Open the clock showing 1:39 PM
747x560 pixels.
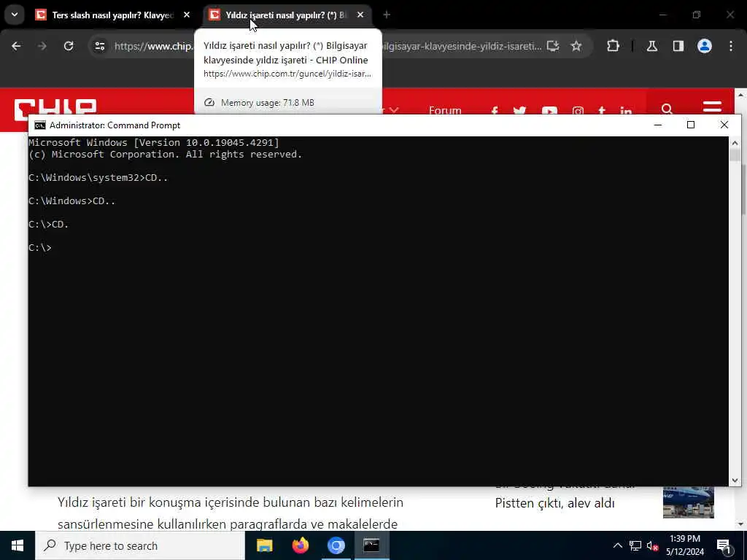click(684, 545)
